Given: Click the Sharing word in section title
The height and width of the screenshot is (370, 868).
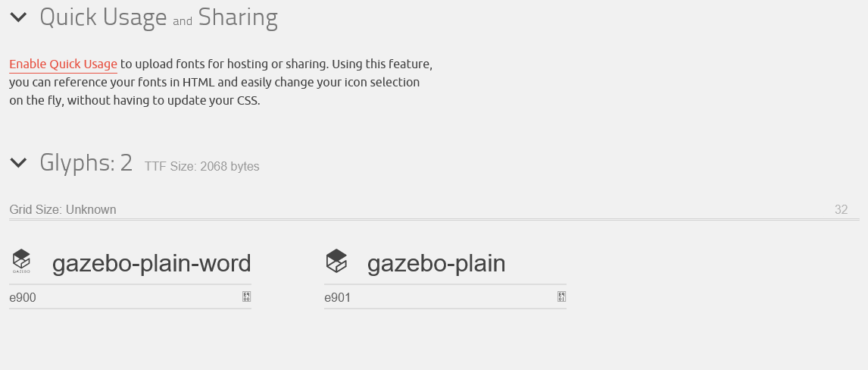Looking at the screenshot, I should coord(238,17).
